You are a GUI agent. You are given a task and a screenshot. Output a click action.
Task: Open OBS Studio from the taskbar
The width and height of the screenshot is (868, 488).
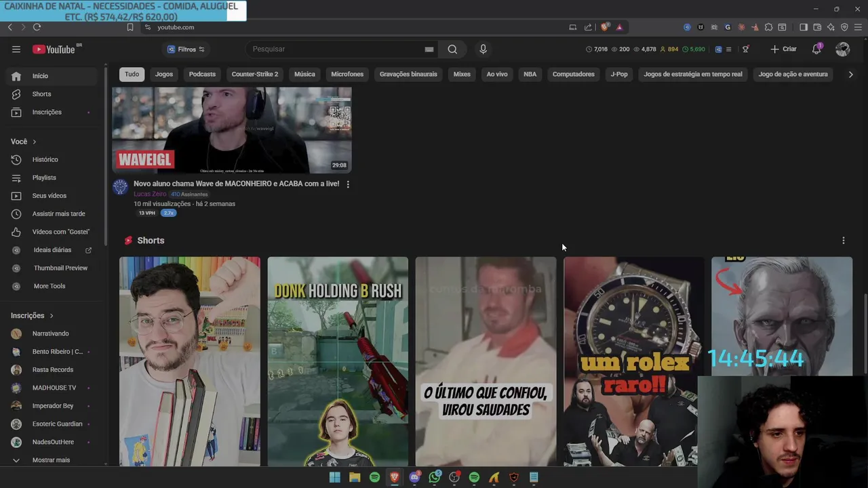(454, 477)
